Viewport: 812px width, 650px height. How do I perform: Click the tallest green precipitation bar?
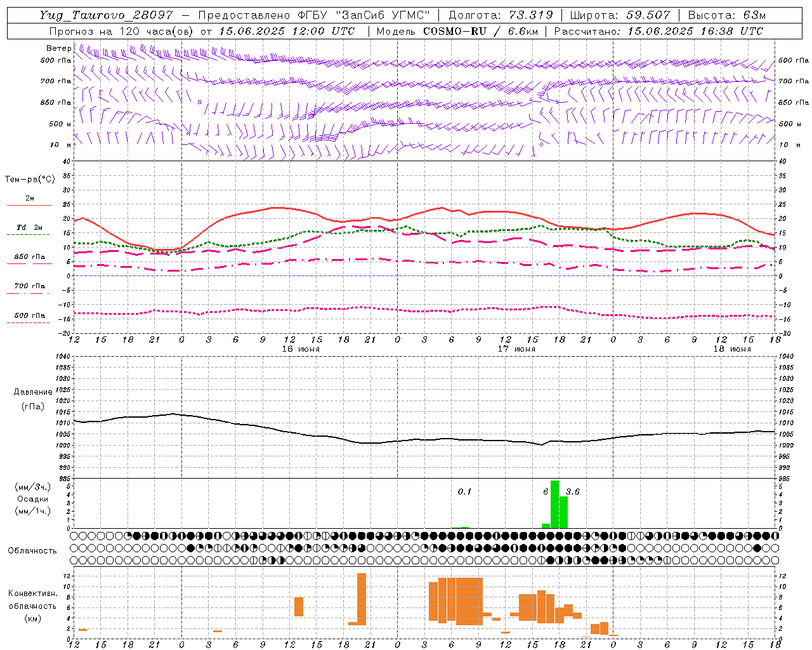pos(554,504)
